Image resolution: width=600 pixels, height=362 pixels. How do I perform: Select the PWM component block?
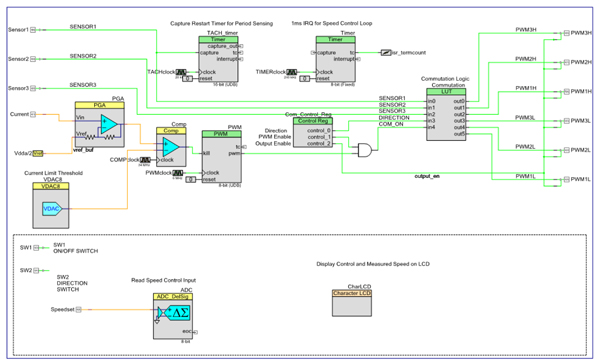(222, 157)
